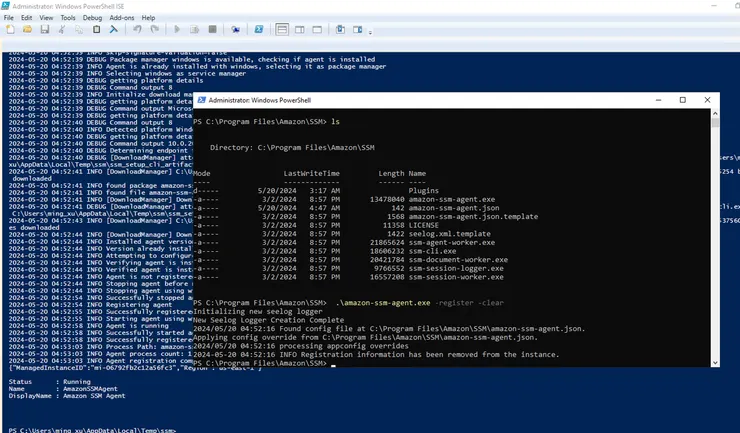Click the console prompt with blinking cursor

point(264,363)
